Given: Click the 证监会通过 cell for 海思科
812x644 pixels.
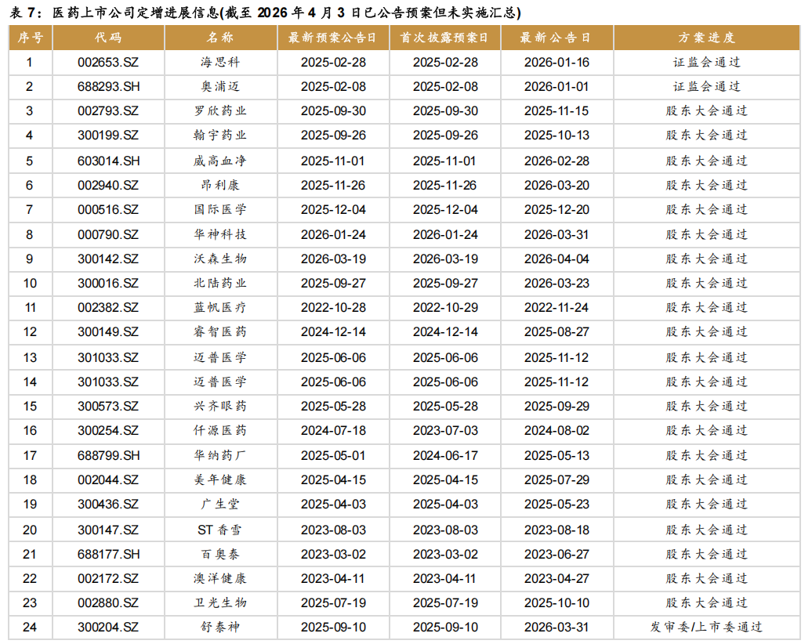Looking at the screenshot, I should click(x=706, y=62).
